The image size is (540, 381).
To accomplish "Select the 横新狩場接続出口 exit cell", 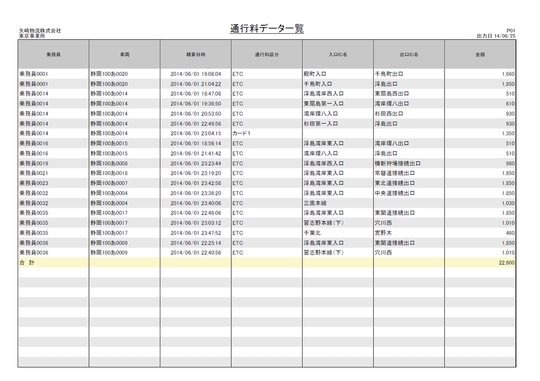I will [x=397, y=163].
